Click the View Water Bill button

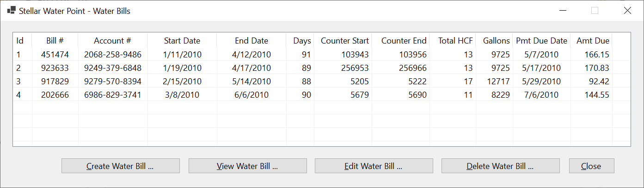(247, 166)
